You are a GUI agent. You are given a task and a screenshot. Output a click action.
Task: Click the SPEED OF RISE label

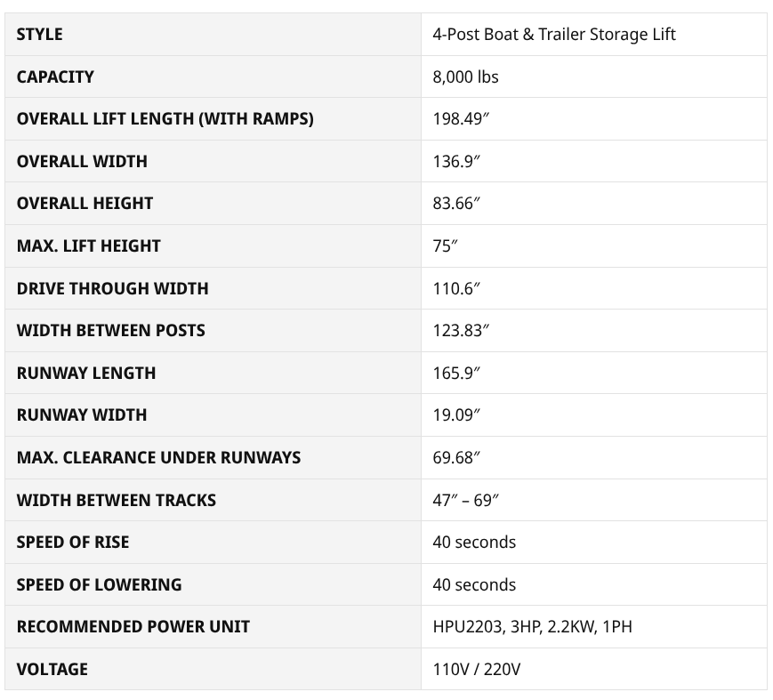(73, 542)
